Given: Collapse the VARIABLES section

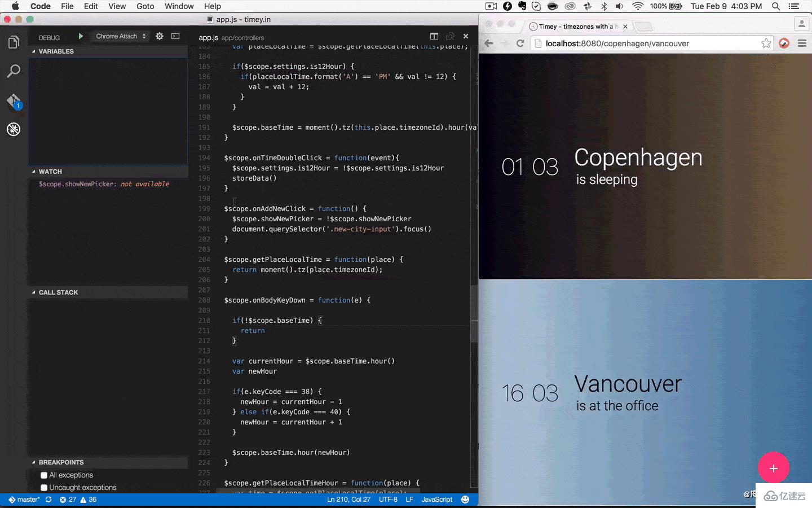Looking at the screenshot, I should coord(108,51).
